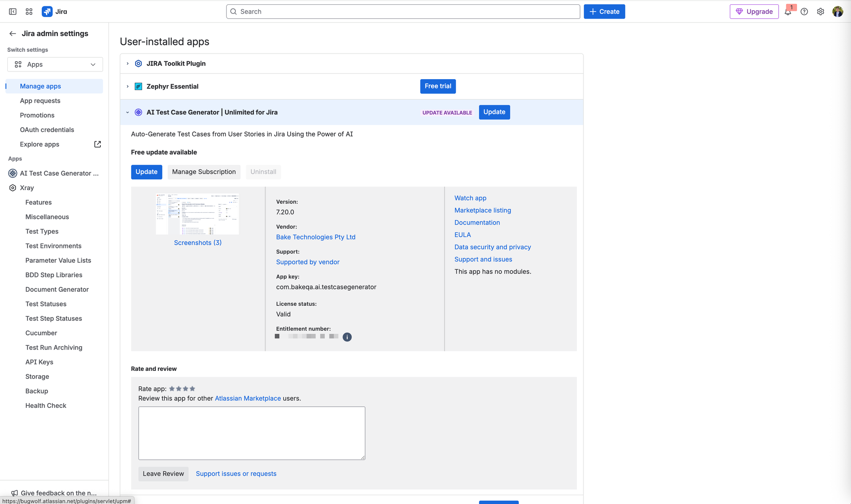The image size is (851, 504).
Task: Click the sidebar collapse icon
Action: (x=13, y=11)
